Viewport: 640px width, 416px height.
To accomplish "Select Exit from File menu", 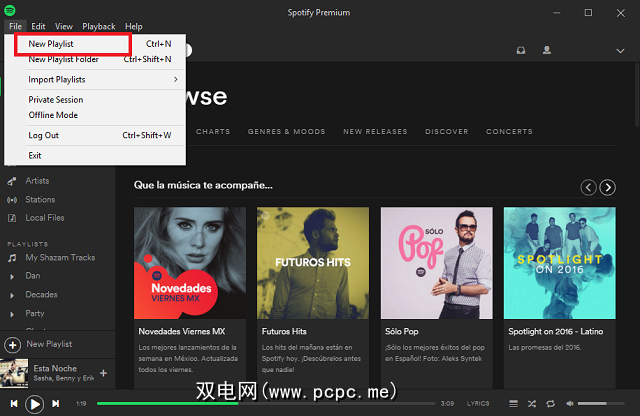I will [x=95, y=156].
